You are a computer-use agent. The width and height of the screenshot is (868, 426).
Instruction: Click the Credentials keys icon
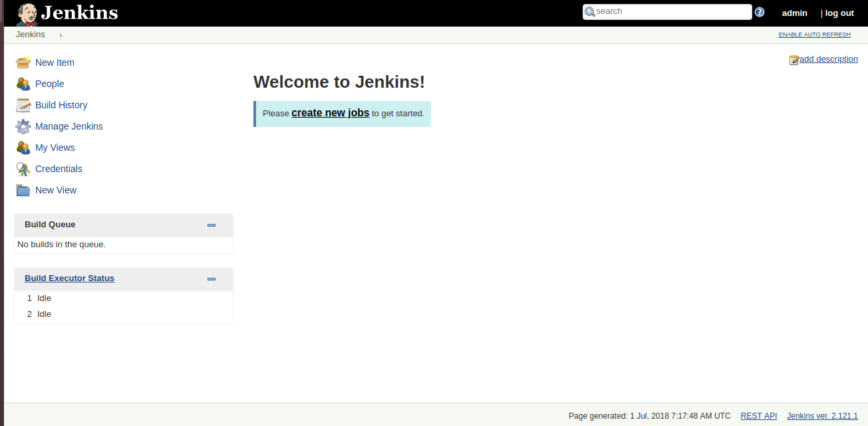(23, 169)
